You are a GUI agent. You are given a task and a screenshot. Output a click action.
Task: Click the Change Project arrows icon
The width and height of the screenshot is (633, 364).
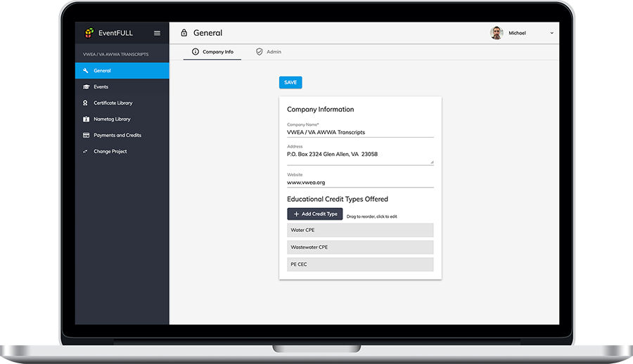(85, 152)
